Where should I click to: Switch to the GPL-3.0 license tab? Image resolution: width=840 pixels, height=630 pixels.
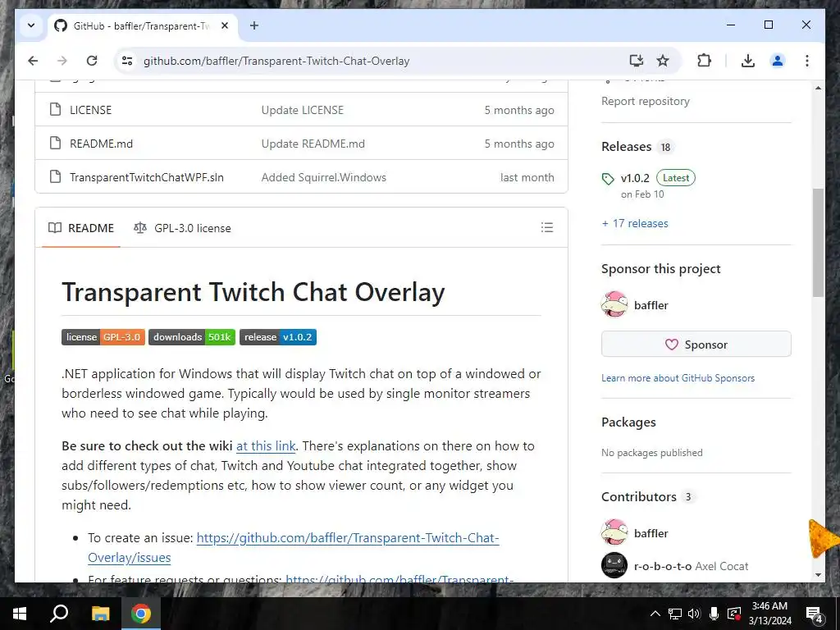click(x=182, y=228)
